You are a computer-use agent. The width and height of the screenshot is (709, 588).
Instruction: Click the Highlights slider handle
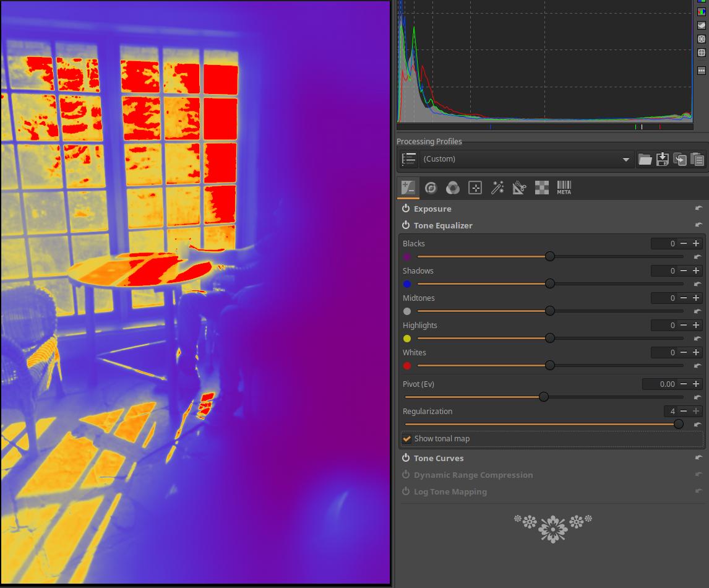tap(550, 339)
